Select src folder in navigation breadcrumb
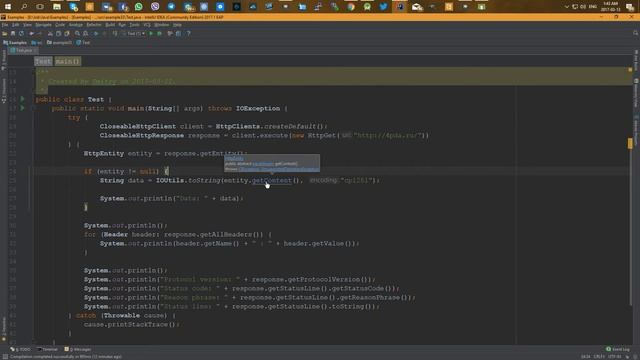Screen dimensions: 640x360 [x=37, y=42]
